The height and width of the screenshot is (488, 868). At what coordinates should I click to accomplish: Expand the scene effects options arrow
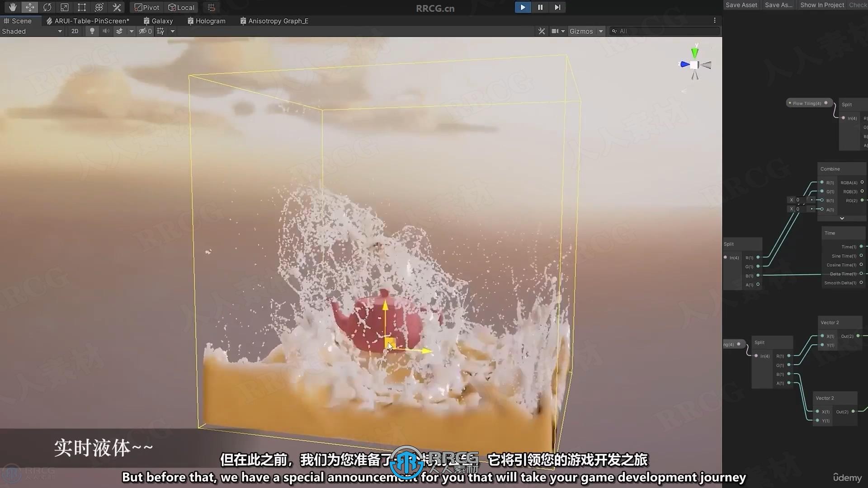pos(132,31)
